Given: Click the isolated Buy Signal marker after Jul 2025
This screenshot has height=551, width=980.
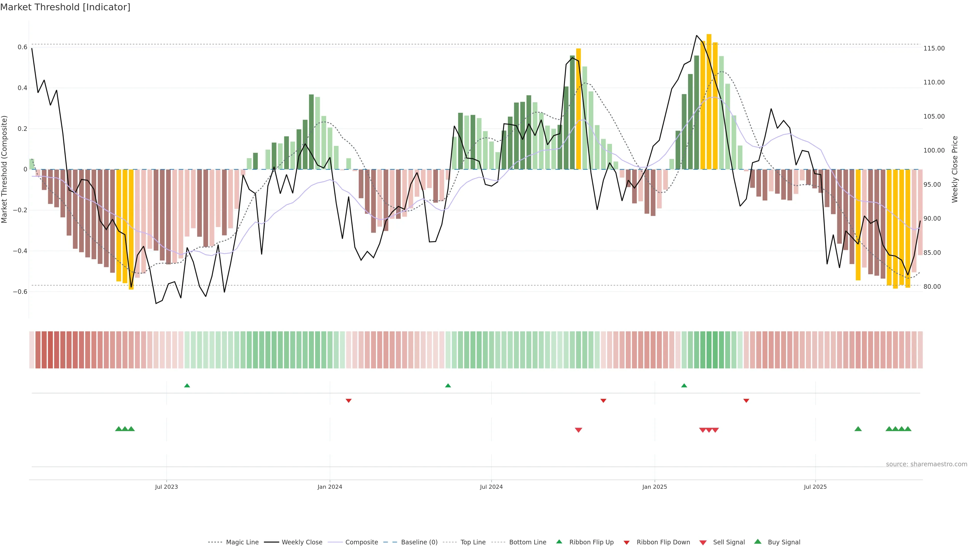Looking at the screenshot, I should point(858,429).
